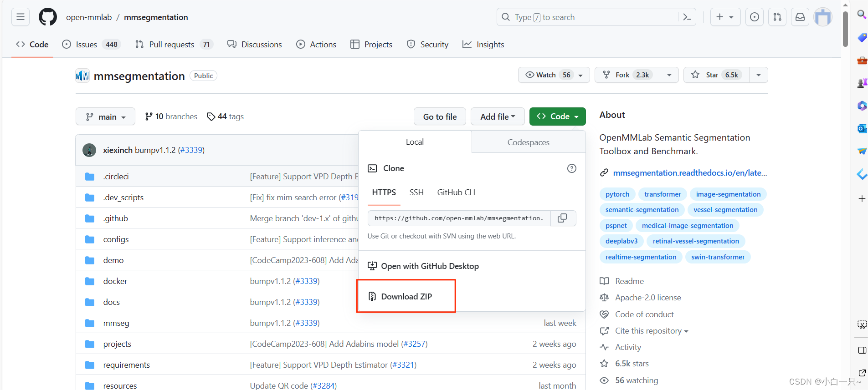The width and height of the screenshot is (868, 390).
Task: Click the Edge sidebar screenshot icon
Action: 862,324
